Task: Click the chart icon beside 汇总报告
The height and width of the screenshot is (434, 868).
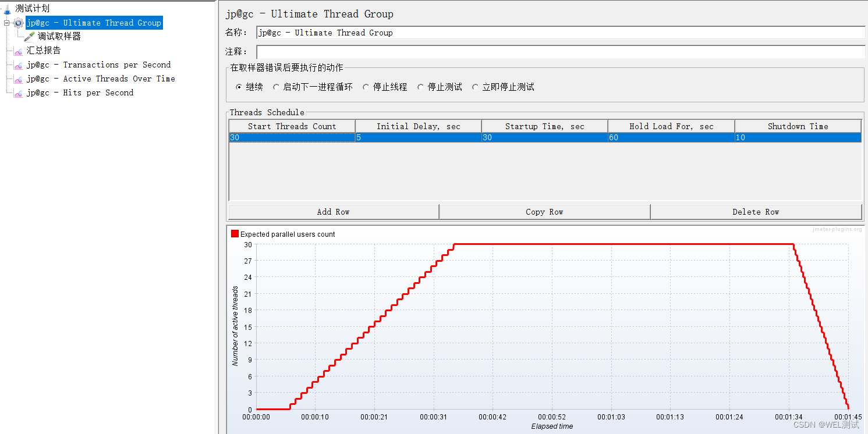Action: click(x=18, y=51)
